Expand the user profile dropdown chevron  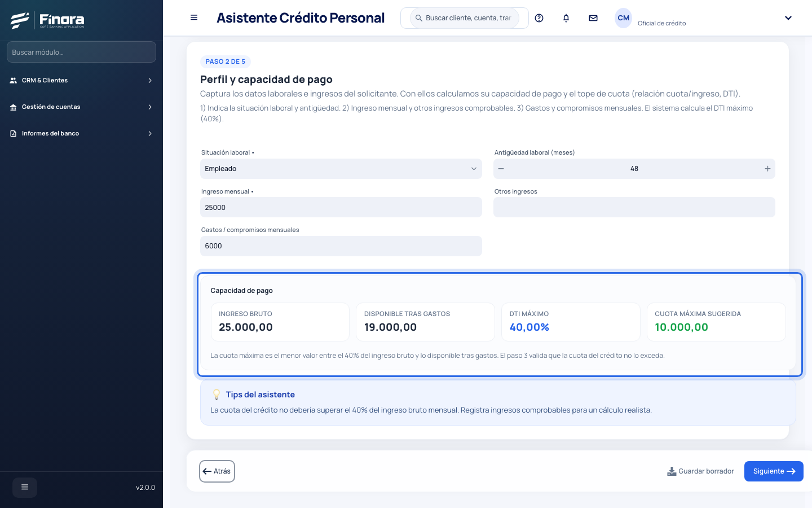(788, 18)
